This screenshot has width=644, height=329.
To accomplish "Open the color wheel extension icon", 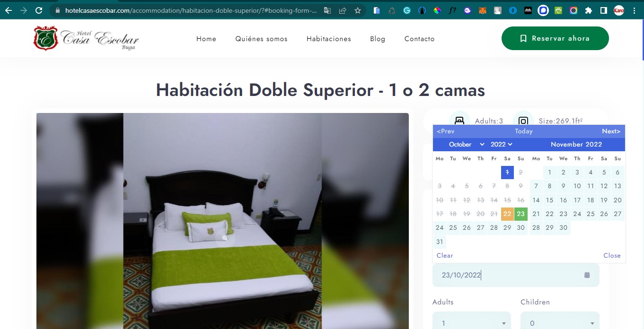I will (437, 10).
